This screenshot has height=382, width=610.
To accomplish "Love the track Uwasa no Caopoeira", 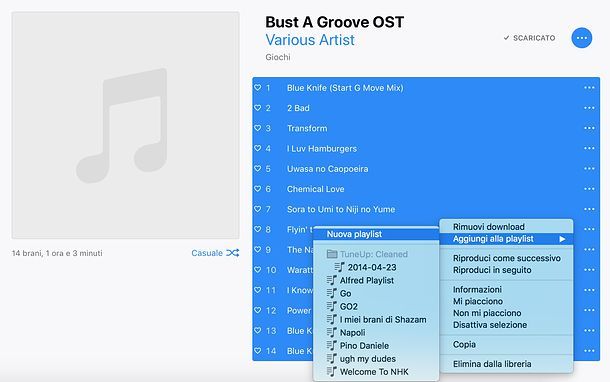I will click(258, 168).
